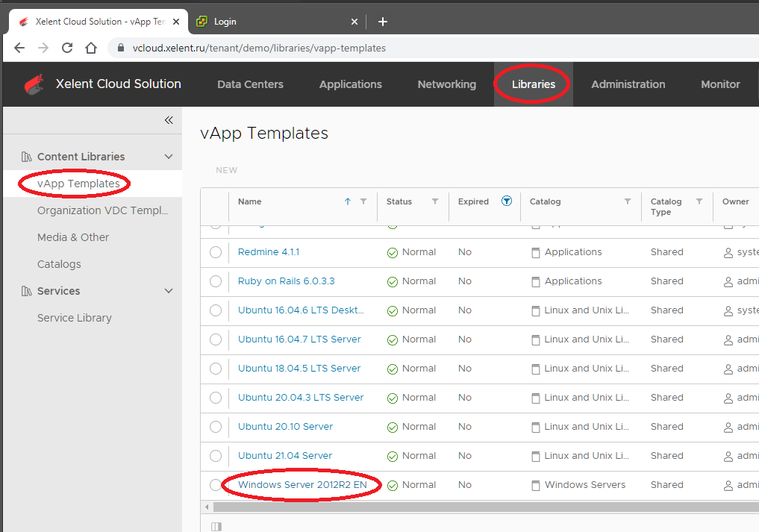Collapse the Services section chevron
This screenshot has height=532, width=759.
click(169, 291)
